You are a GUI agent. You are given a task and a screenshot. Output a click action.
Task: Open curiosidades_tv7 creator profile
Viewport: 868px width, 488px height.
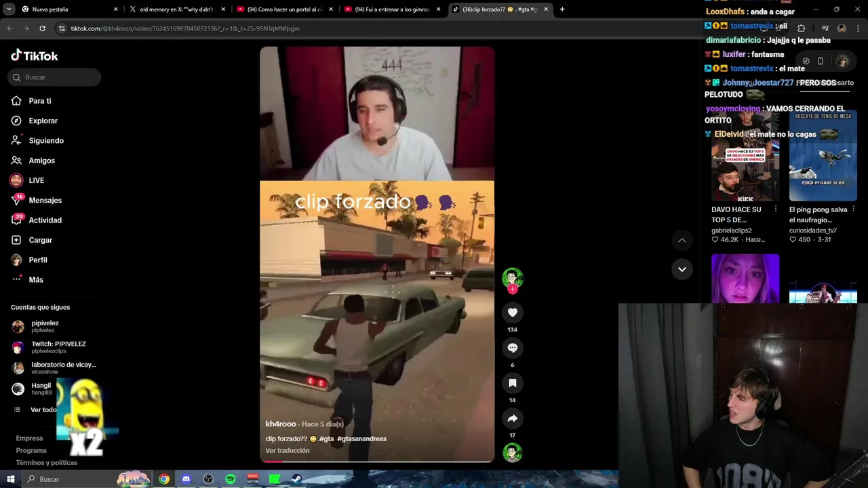(x=814, y=230)
